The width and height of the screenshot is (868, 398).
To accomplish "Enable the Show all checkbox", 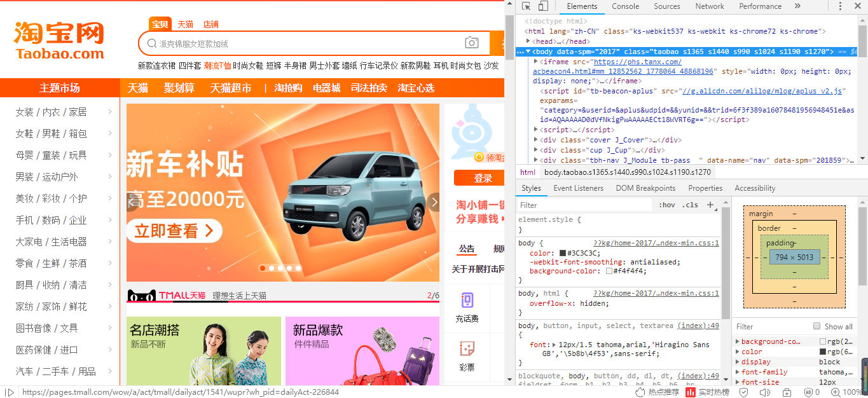I will pos(817,326).
